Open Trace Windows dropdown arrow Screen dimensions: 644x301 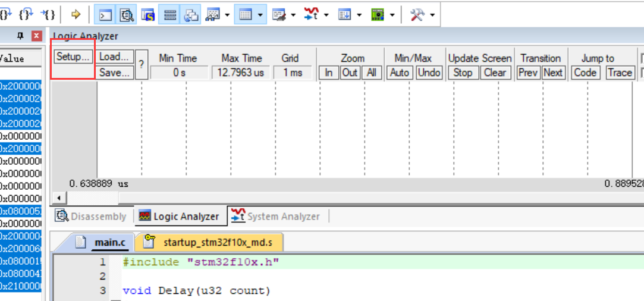pos(359,15)
